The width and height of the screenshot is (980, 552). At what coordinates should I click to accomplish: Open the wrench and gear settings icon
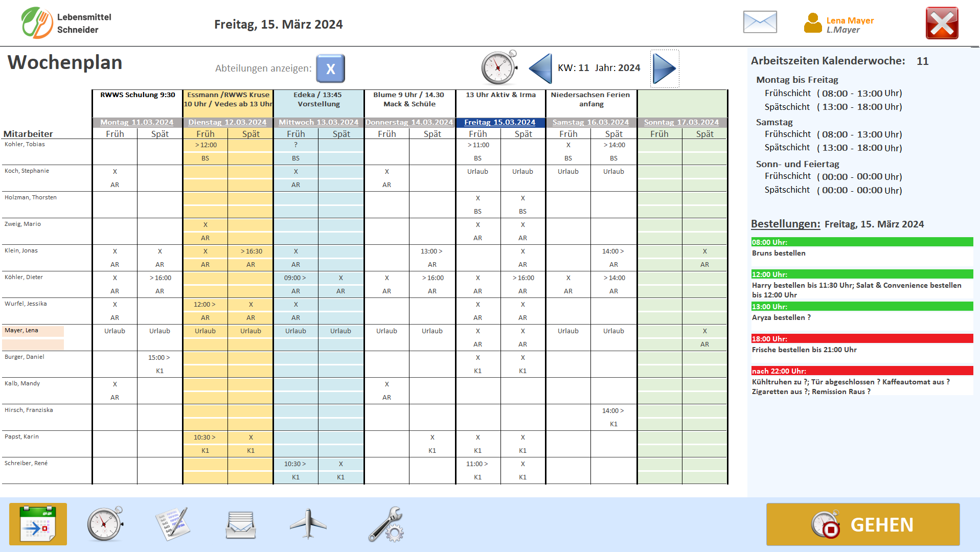386,524
